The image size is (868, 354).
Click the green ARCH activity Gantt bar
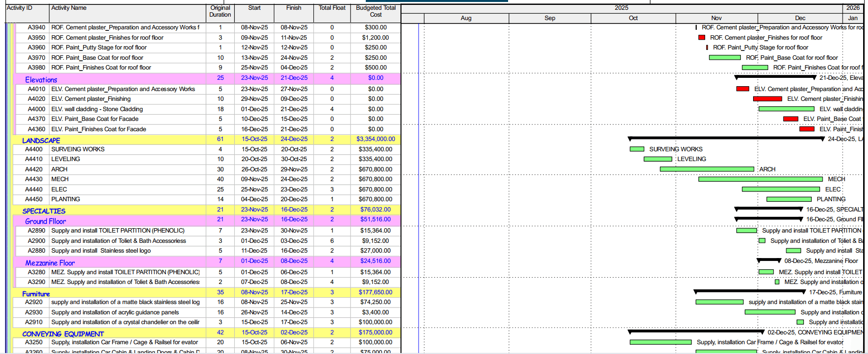click(x=707, y=169)
